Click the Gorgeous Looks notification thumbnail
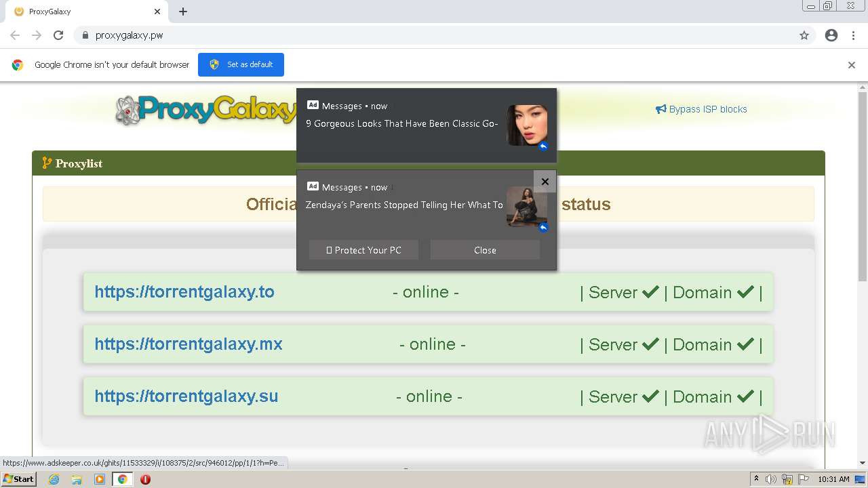 (527, 125)
